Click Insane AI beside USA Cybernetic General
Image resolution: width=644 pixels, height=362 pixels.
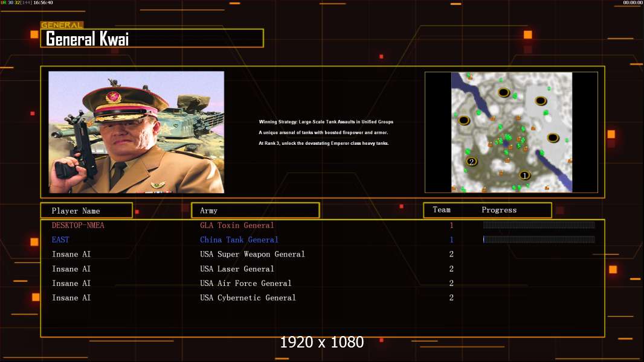pyautogui.click(x=71, y=297)
